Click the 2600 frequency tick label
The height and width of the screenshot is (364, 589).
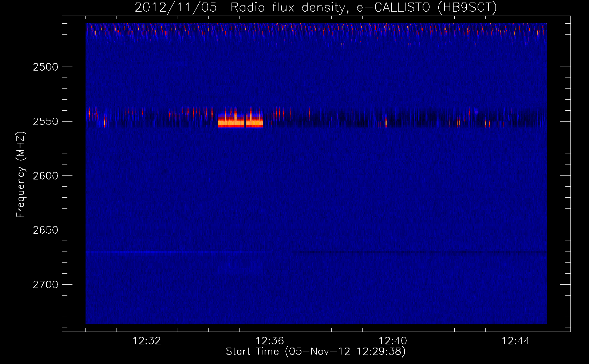pos(46,176)
